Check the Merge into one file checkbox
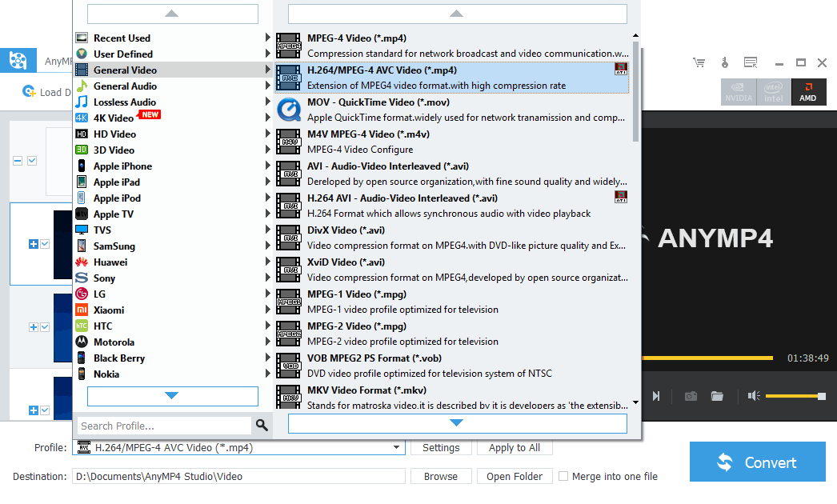The width and height of the screenshot is (837, 504). 564,476
